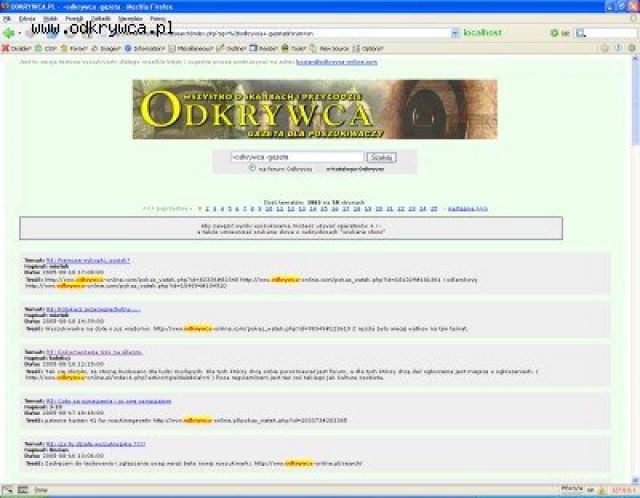Click the next results page link
The height and width of the screenshot is (498, 640).
pos(467,209)
